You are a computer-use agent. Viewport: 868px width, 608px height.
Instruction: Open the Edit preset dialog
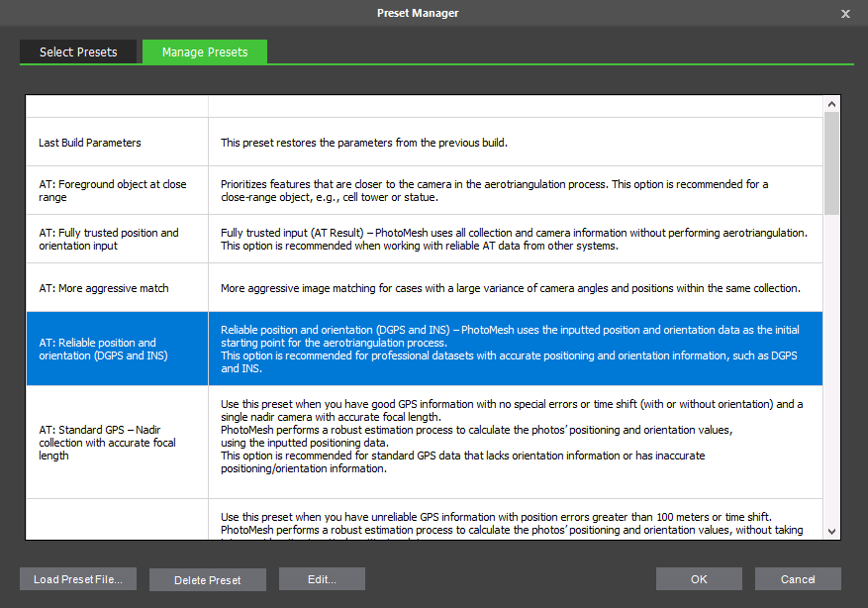coord(322,579)
